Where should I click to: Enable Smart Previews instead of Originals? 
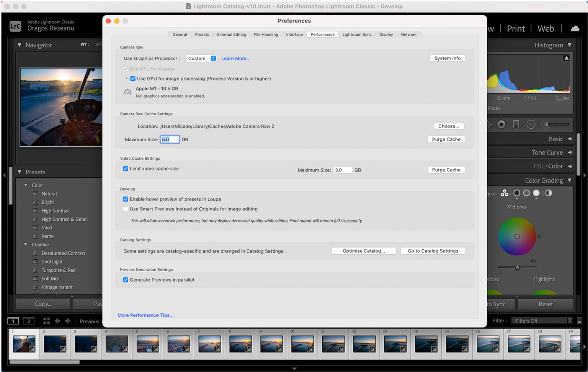click(126, 209)
